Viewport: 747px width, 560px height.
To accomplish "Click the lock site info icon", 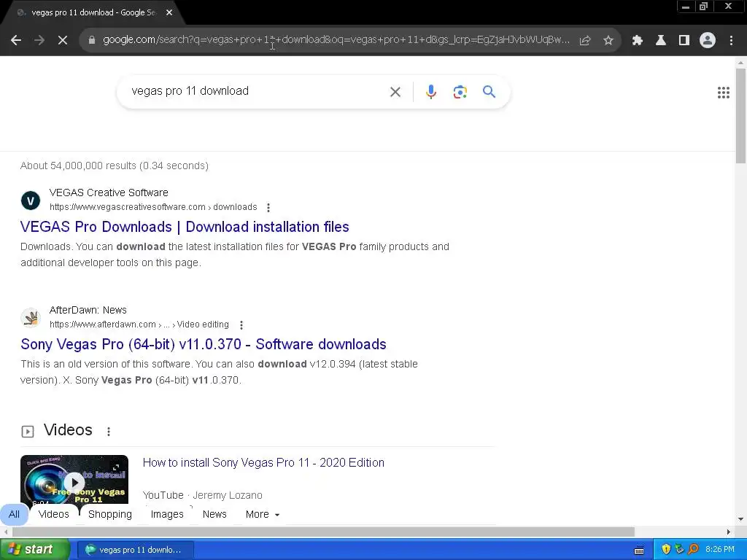I will [x=92, y=40].
